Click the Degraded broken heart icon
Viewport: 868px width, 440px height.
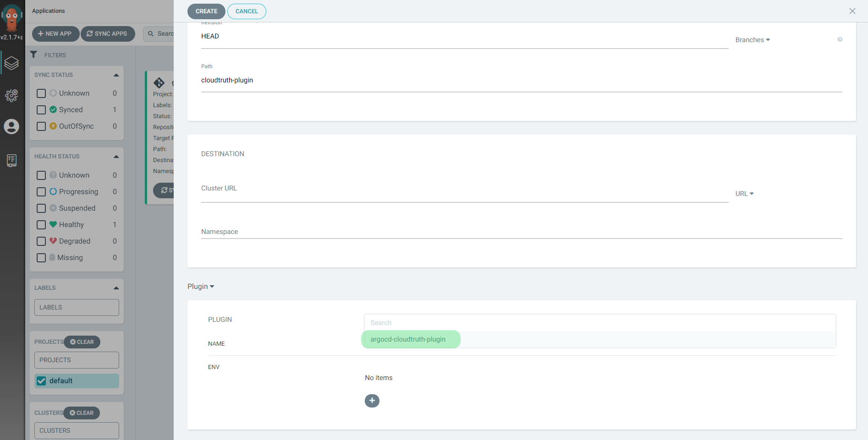53,241
